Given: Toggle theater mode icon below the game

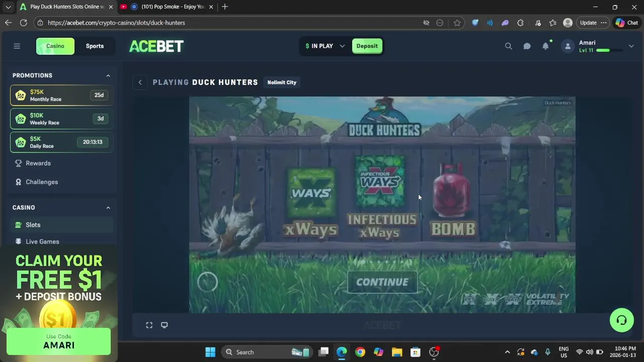Looking at the screenshot, I should [x=164, y=325].
